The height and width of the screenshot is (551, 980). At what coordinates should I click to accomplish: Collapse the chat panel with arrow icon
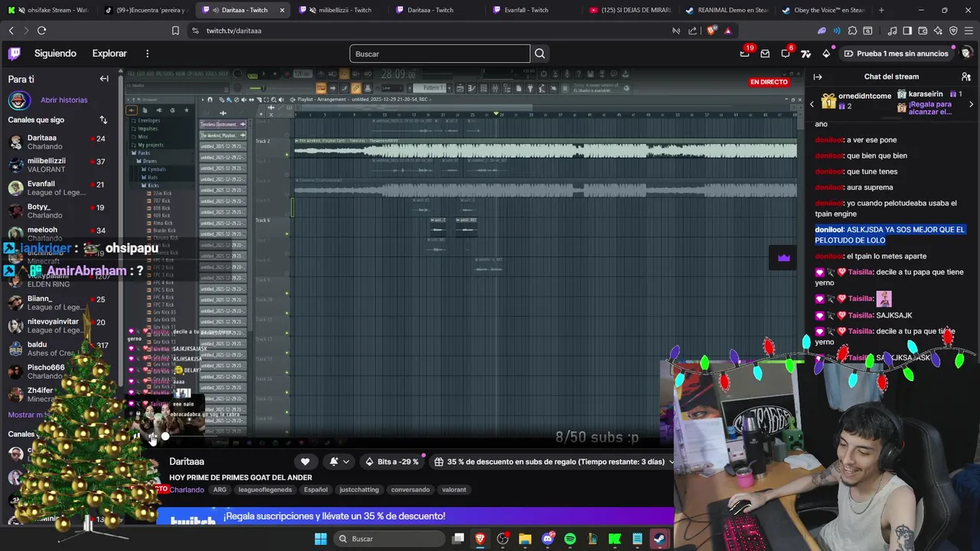click(818, 77)
